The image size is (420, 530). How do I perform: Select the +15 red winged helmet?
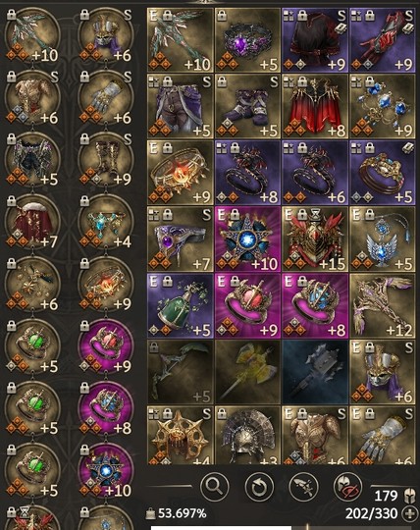click(x=315, y=239)
